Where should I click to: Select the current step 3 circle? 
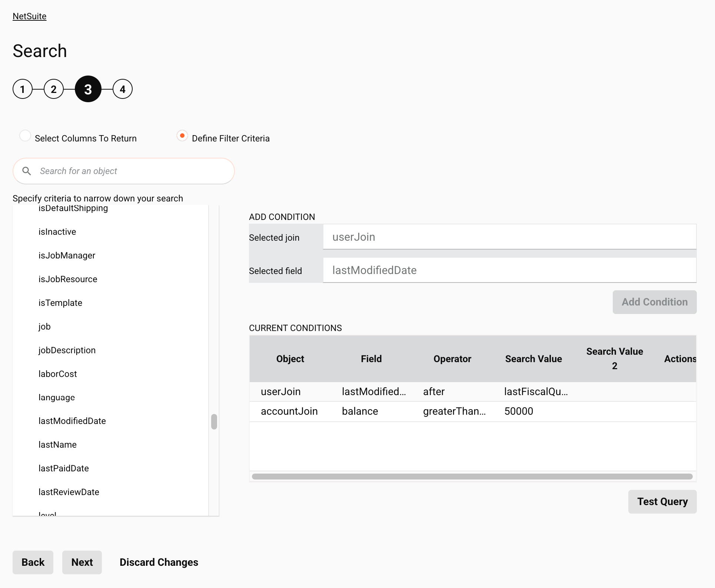click(x=88, y=89)
